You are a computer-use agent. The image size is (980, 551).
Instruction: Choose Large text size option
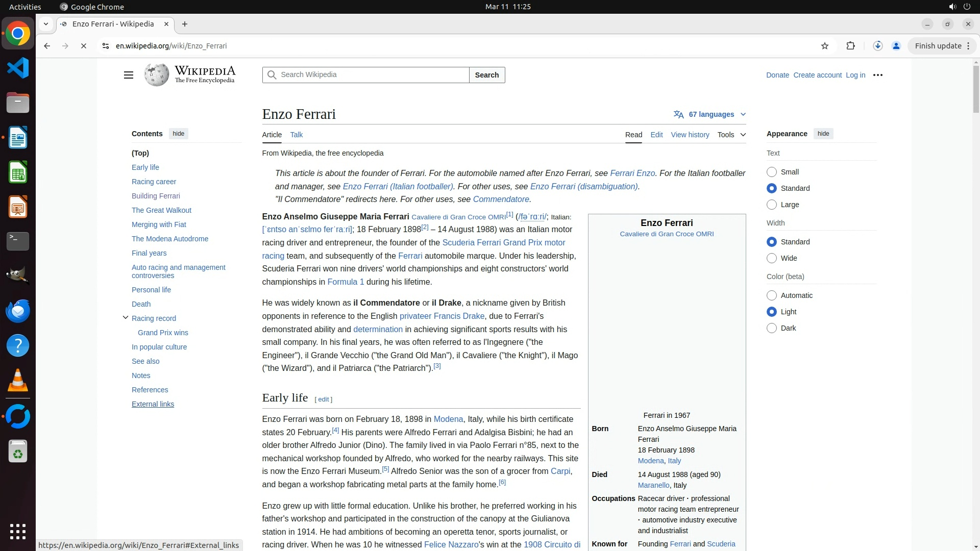point(771,205)
